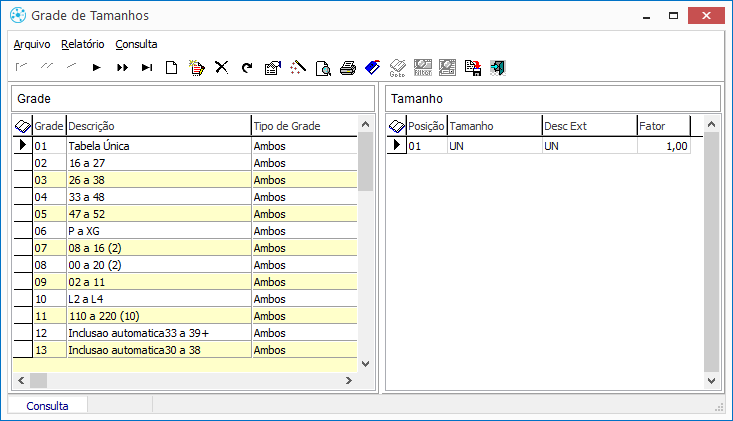Click the book icon in Grade table header
Screen dimensions: 733x421
pyautogui.click(x=23, y=126)
